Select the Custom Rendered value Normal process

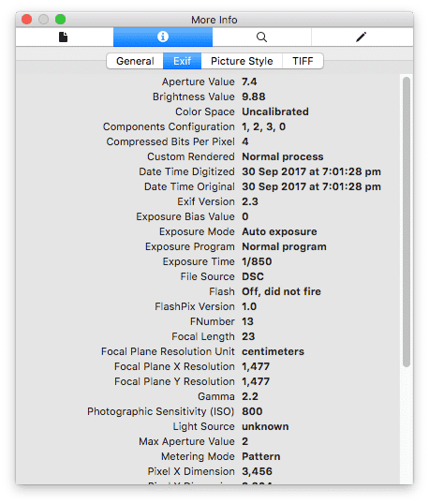[283, 156]
